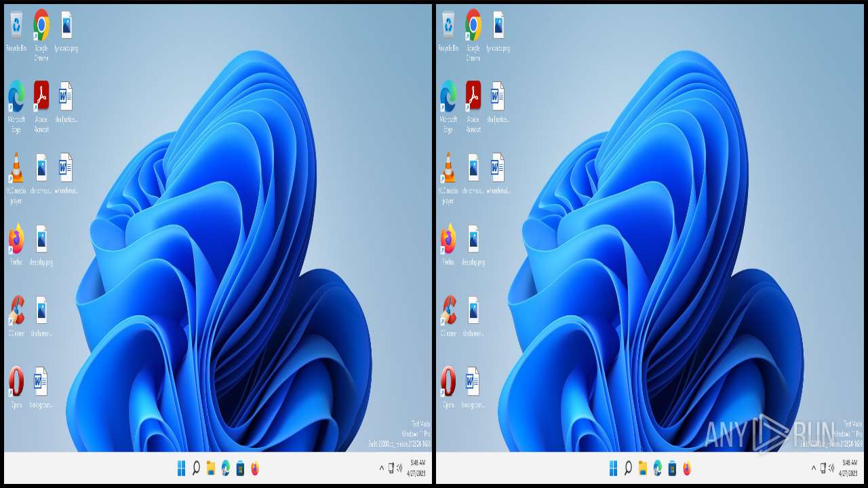Open volume control on left taskbar

pos(399,468)
